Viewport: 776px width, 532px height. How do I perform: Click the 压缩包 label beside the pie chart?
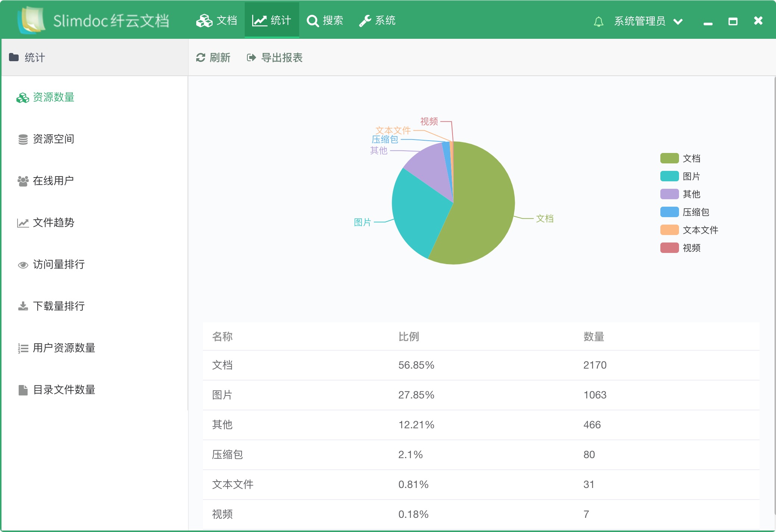(x=385, y=140)
